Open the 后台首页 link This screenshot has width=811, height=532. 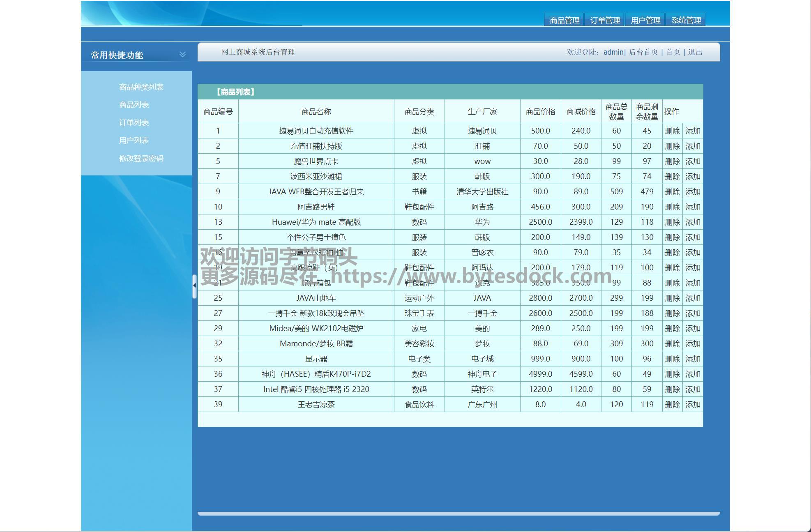pyautogui.click(x=643, y=52)
